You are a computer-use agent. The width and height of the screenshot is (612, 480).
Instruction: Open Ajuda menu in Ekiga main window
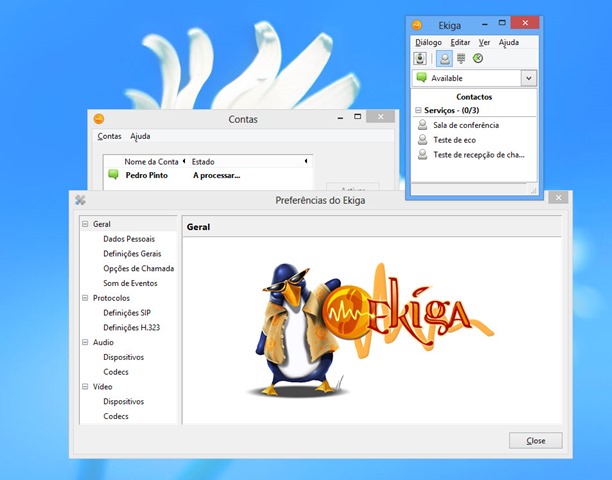[x=509, y=42]
